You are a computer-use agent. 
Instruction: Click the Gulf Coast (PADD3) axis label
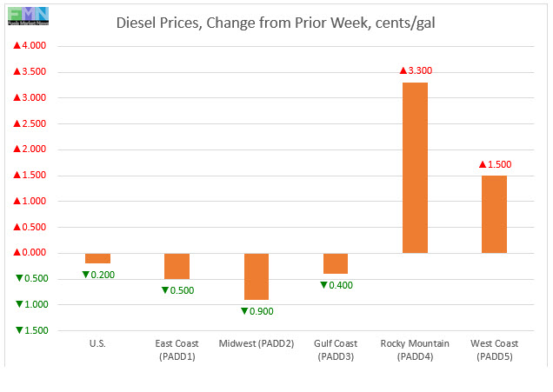[x=336, y=349]
